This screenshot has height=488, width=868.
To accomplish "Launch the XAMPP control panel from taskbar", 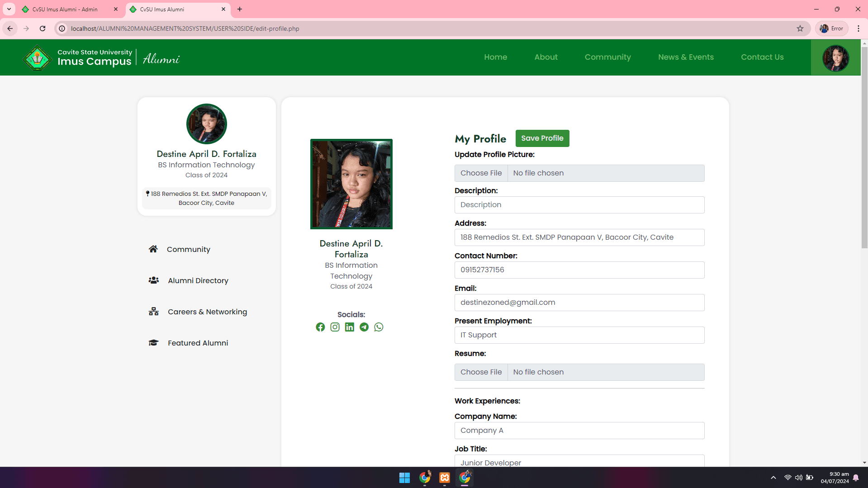I will tap(444, 478).
